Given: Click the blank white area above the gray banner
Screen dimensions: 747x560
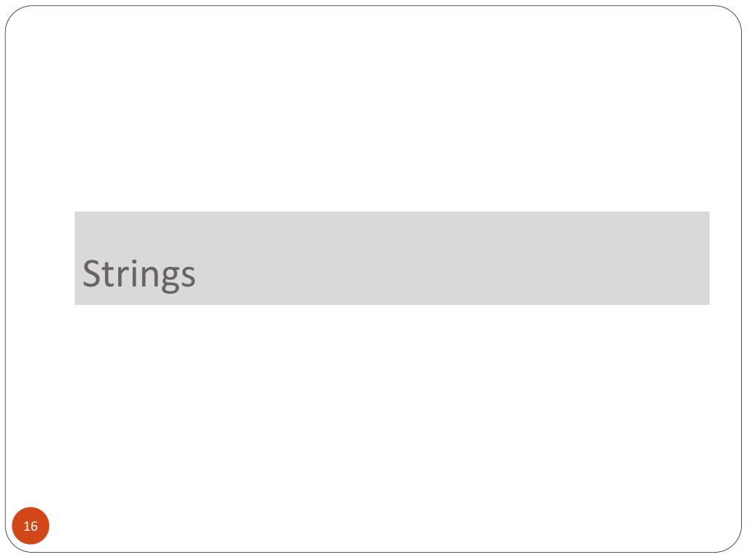Looking at the screenshot, I should tap(373, 109).
